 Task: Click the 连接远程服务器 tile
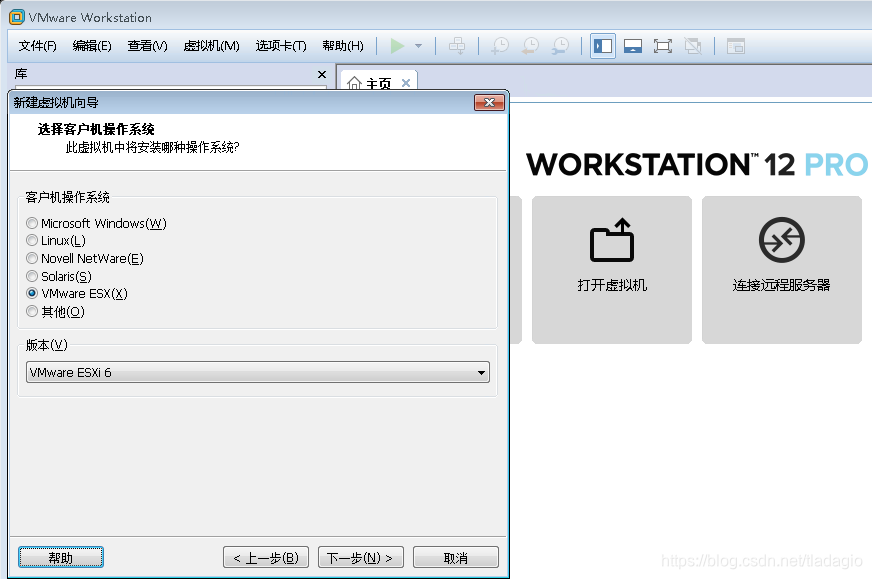pyautogui.click(x=781, y=270)
